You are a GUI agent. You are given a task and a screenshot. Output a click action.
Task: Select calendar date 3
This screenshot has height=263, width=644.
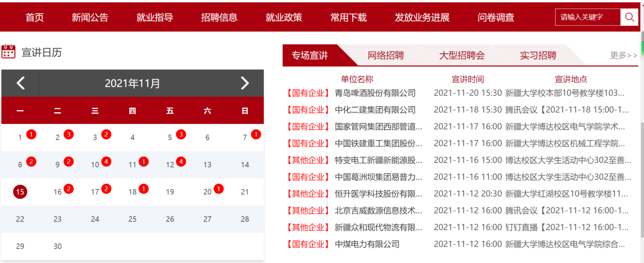point(95,137)
